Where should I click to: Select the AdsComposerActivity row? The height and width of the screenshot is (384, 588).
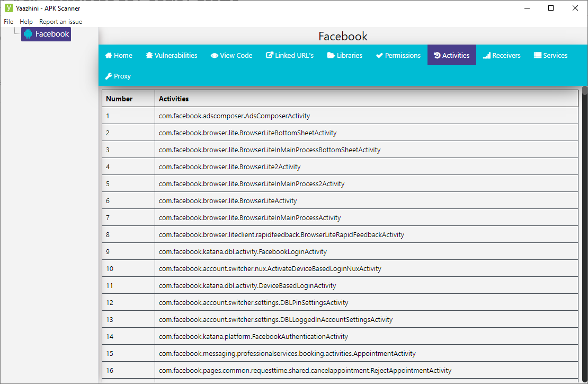(340, 116)
